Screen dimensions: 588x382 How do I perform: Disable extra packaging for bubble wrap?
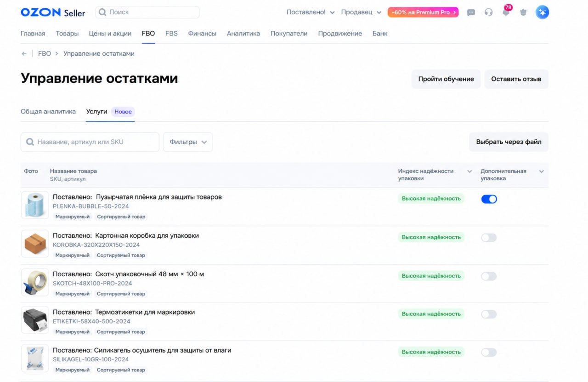(x=489, y=199)
